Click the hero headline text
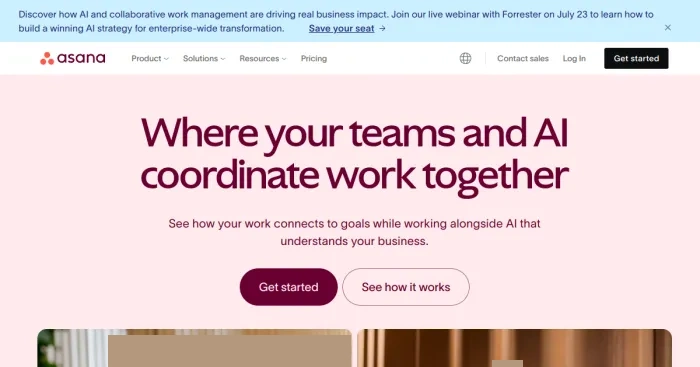700x367 pixels. 354,154
